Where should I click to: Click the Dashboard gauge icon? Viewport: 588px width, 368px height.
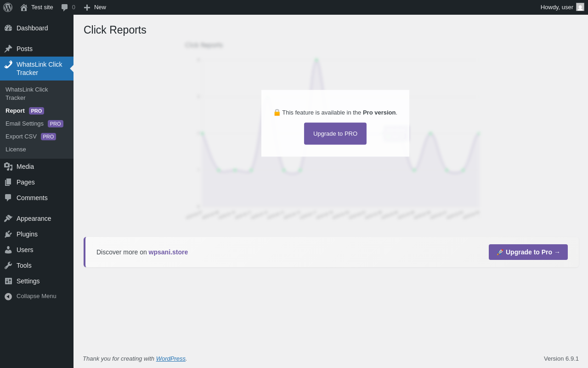(8, 28)
